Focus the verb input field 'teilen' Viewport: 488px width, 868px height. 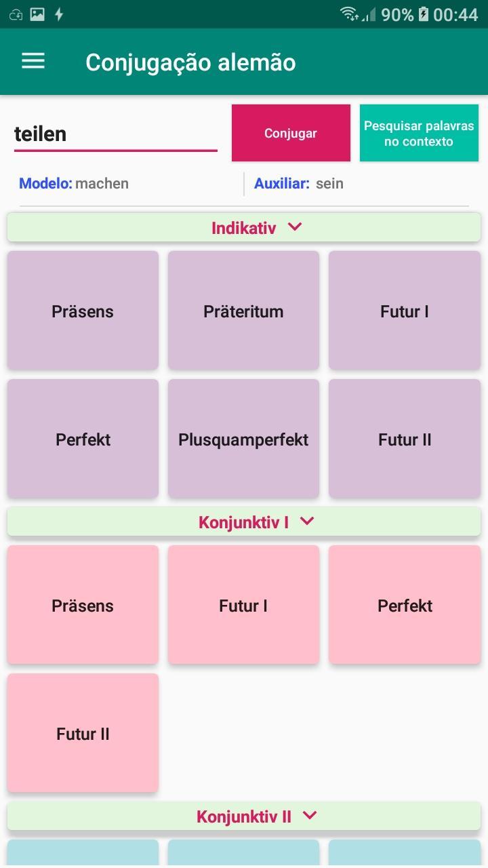click(115, 134)
